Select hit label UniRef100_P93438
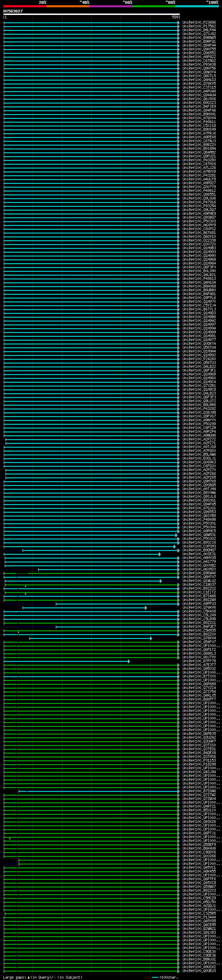 199,64
